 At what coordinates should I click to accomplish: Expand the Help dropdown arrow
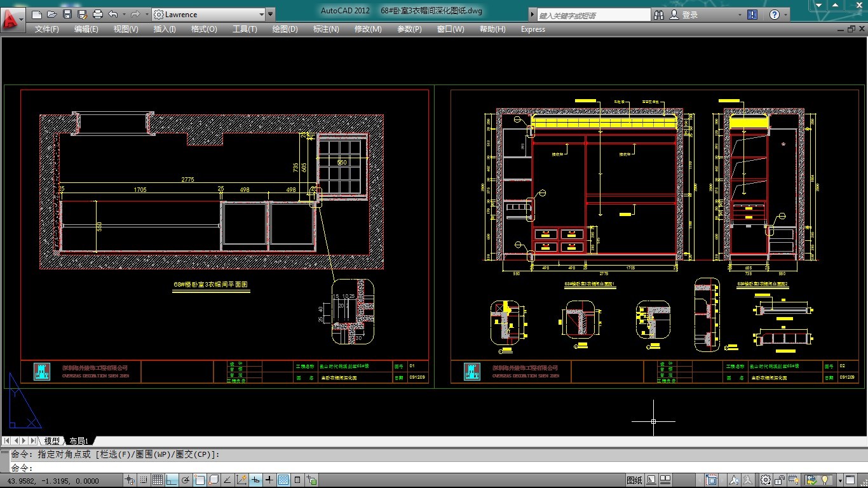pos(786,15)
